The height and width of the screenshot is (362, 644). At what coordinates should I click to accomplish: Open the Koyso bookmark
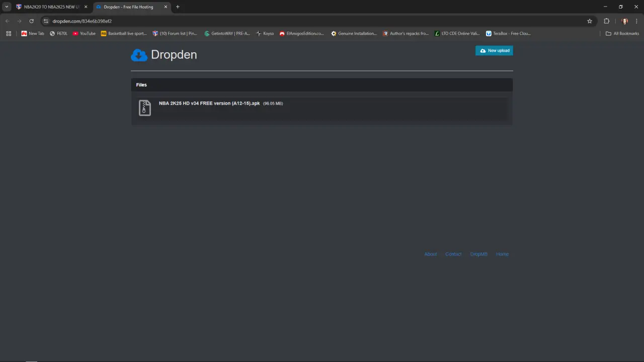click(x=265, y=34)
